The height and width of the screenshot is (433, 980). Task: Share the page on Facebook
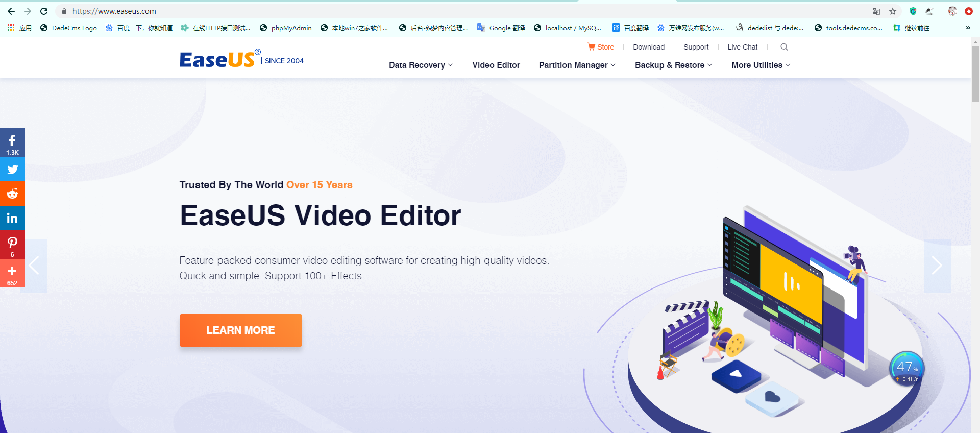click(12, 142)
